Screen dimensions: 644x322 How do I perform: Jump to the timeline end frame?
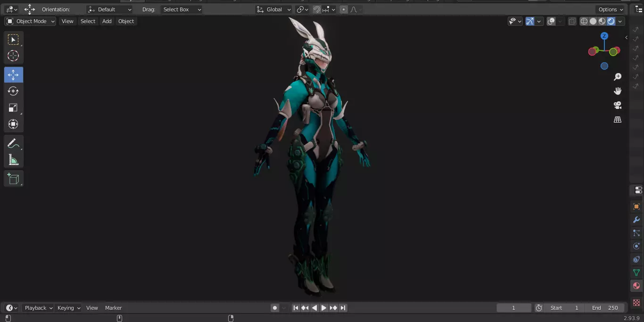pyautogui.click(x=343, y=308)
